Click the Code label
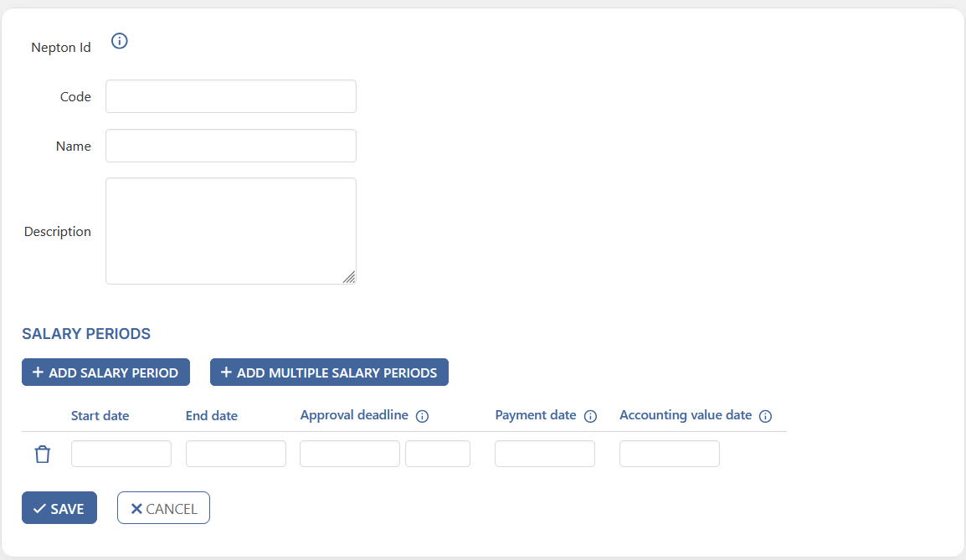The width and height of the screenshot is (966, 560). point(75,97)
